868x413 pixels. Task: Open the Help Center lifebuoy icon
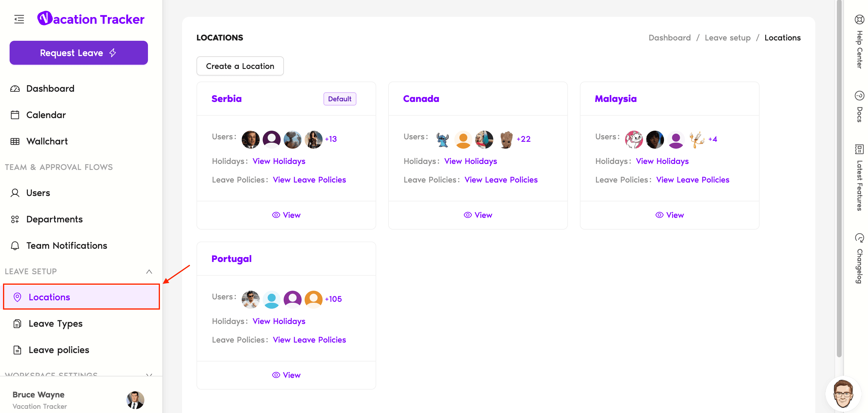859,19
